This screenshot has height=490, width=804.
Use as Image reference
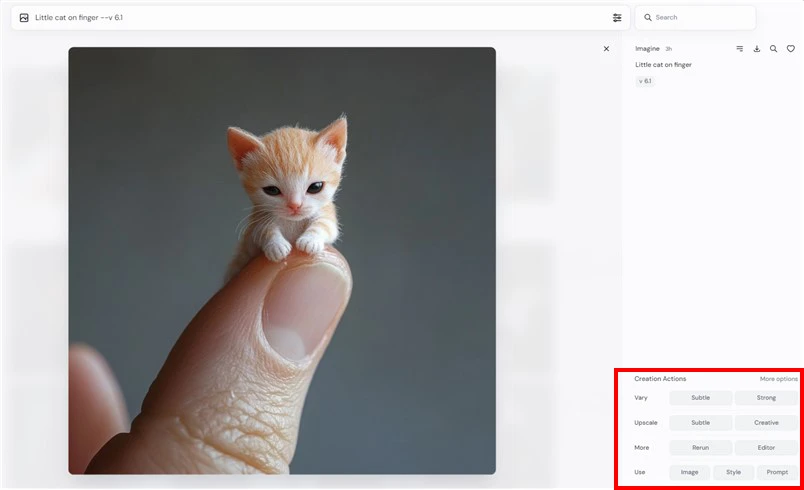coord(689,472)
